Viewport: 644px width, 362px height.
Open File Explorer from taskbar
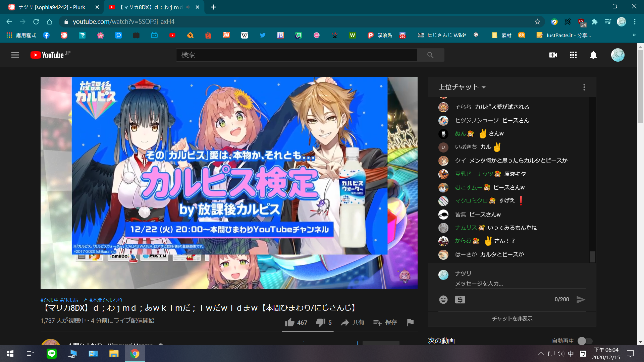tap(114, 354)
